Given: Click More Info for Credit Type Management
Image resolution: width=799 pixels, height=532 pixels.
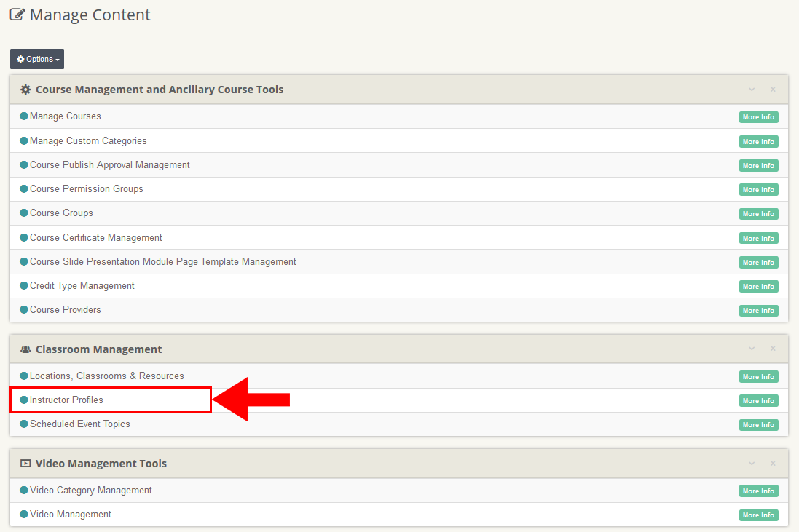Looking at the screenshot, I should pyautogui.click(x=758, y=287).
